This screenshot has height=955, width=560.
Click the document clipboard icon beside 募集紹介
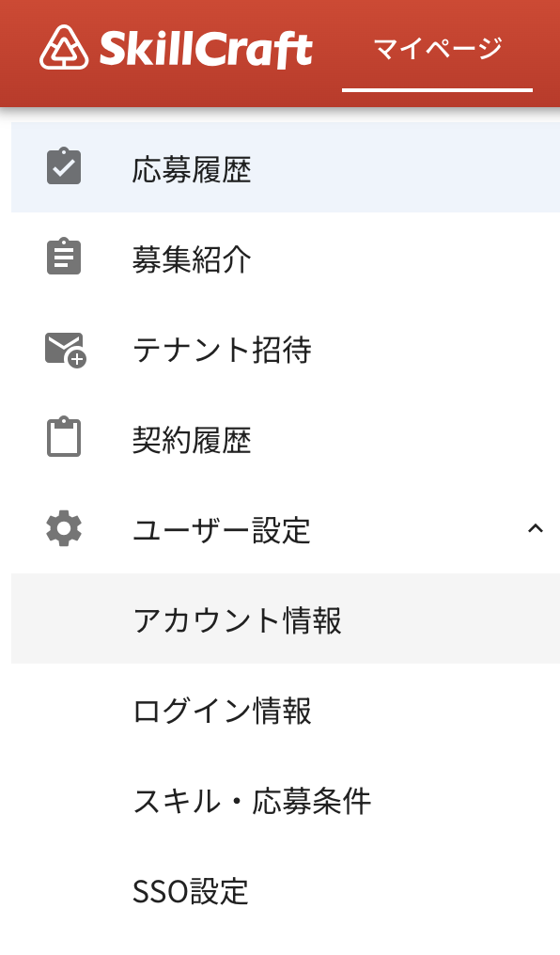[64, 257]
